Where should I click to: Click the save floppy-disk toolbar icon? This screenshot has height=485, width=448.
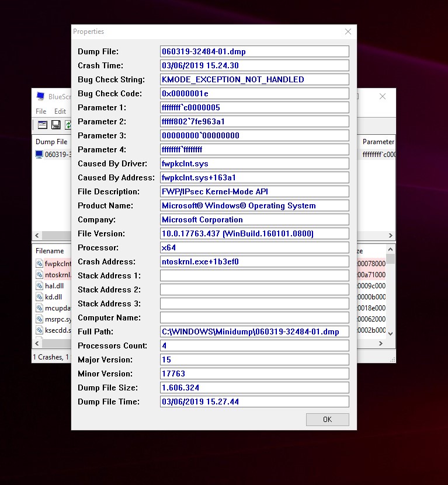tap(56, 125)
